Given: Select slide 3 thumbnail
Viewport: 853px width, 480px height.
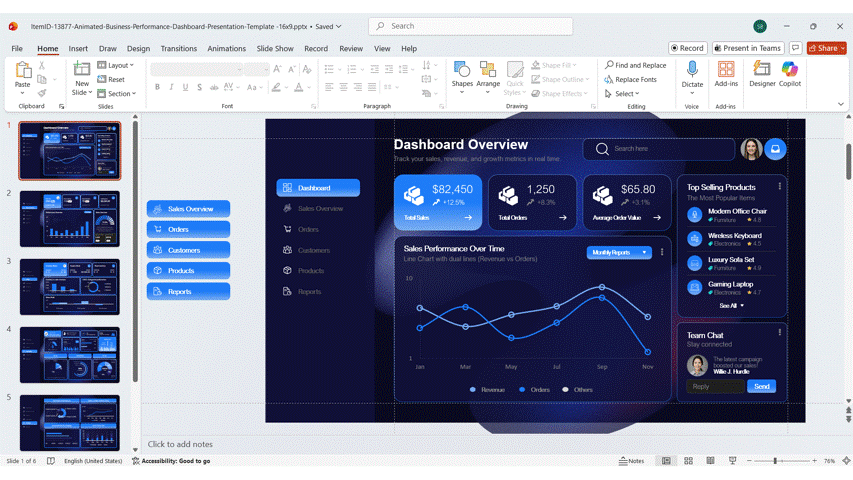Looking at the screenshot, I should (x=70, y=287).
